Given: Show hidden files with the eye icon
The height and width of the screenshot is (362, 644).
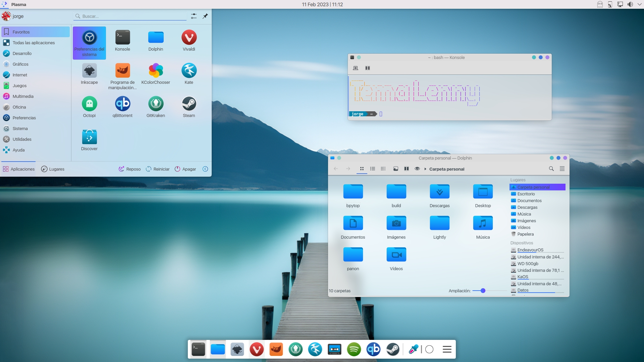Looking at the screenshot, I should 417,169.
